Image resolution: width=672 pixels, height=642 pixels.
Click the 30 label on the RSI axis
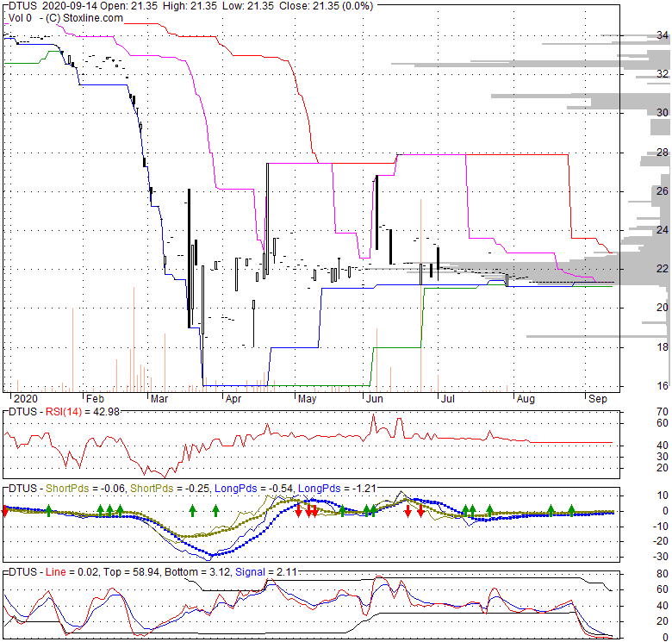coord(663,457)
